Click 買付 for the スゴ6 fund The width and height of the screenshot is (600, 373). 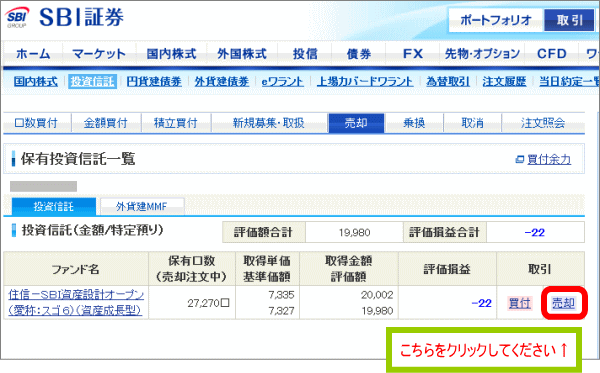(520, 303)
